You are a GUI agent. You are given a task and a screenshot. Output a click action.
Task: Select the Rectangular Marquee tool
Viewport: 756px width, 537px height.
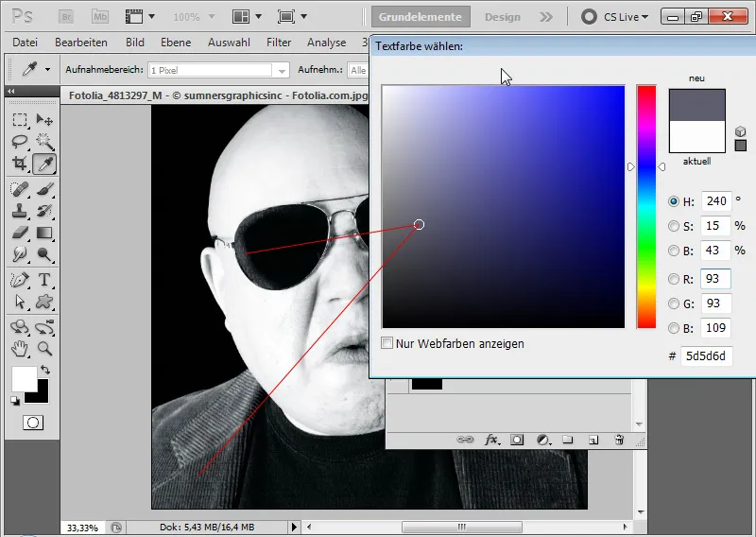[x=20, y=119]
